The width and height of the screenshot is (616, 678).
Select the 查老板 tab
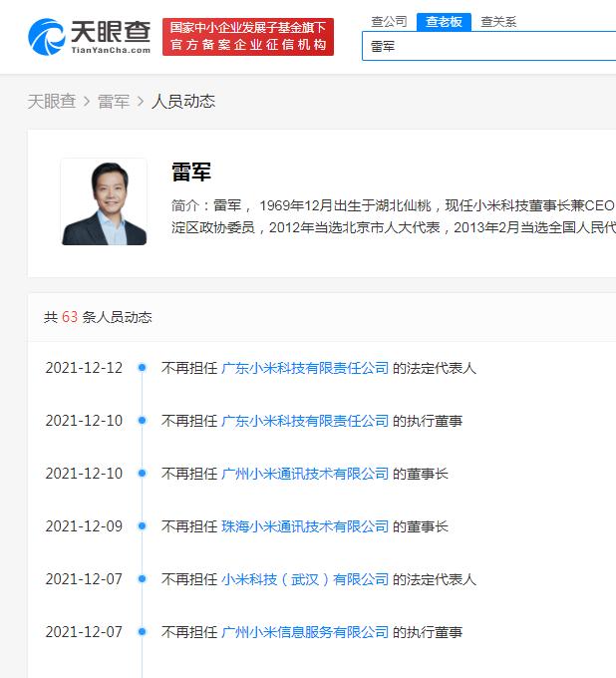444,22
